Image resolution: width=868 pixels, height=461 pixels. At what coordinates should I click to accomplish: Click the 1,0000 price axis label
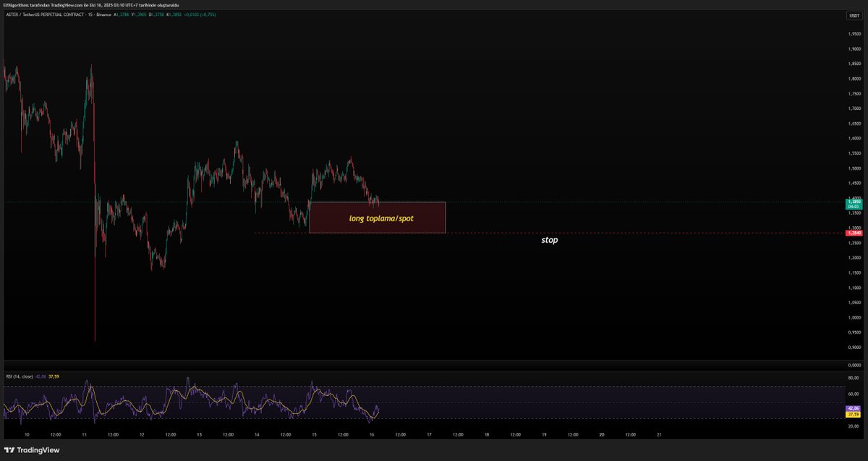pos(854,317)
